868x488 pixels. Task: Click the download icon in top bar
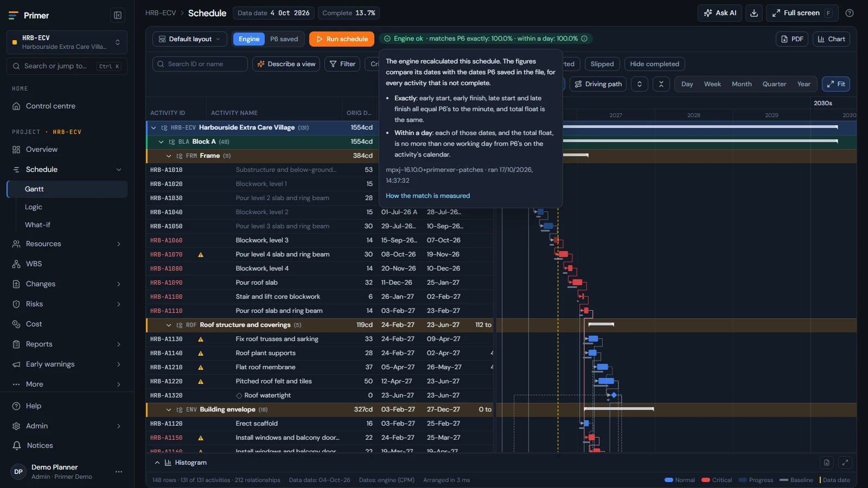(754, 13)
